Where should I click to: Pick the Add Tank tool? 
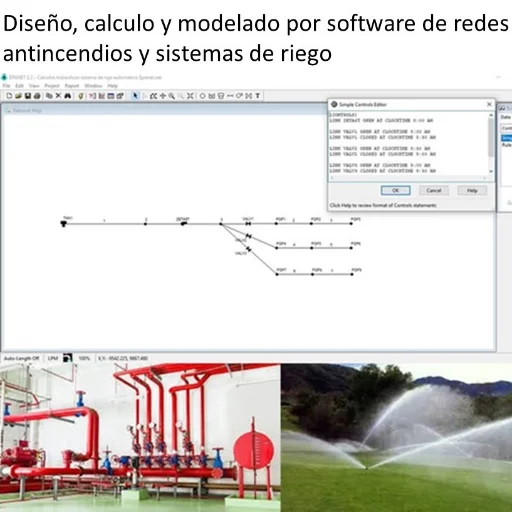coord(221,96)
